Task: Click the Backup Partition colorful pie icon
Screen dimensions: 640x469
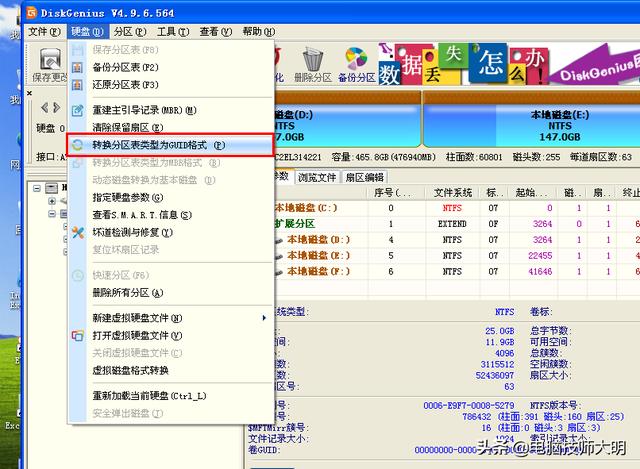Action: 356,59
